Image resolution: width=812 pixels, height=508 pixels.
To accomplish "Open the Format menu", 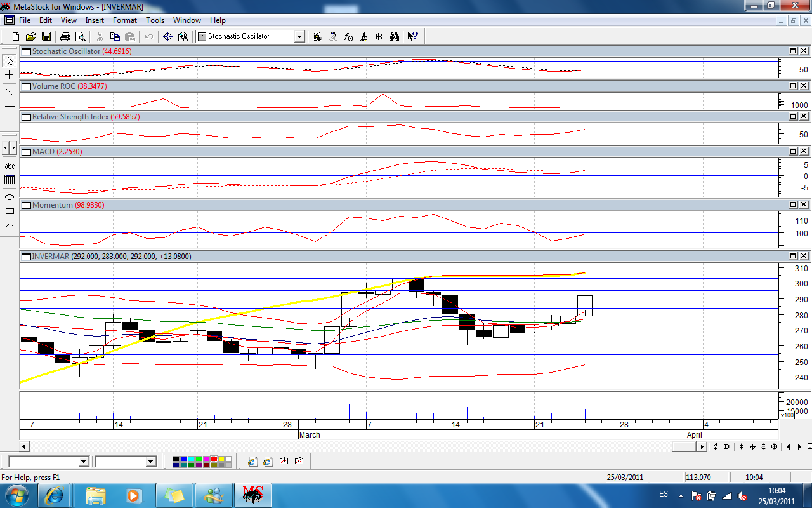I will [x=125, y=20].
